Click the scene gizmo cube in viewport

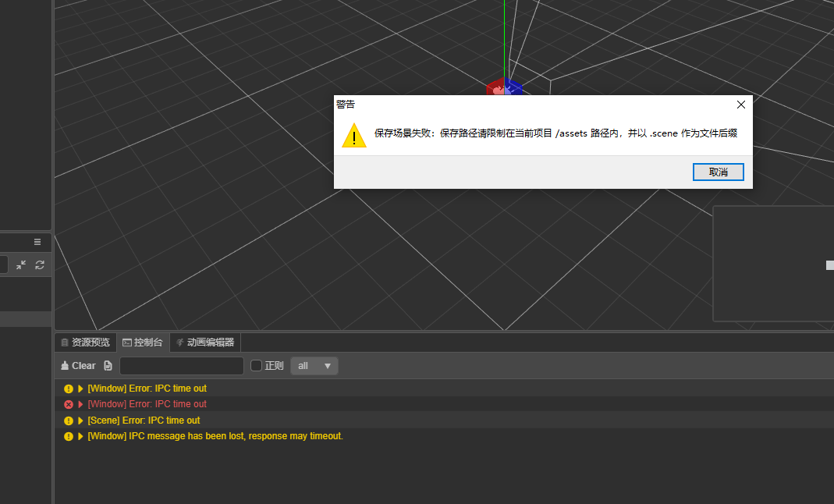pos(504,87)
